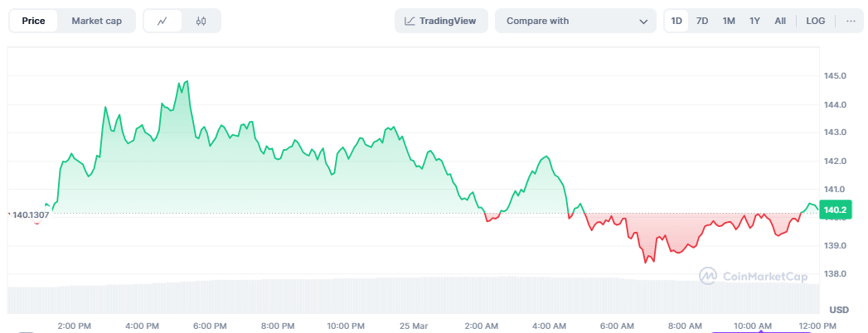The image size is (868, 333).
Task: Click the 140.1307 opening price label
Action: 31,215
